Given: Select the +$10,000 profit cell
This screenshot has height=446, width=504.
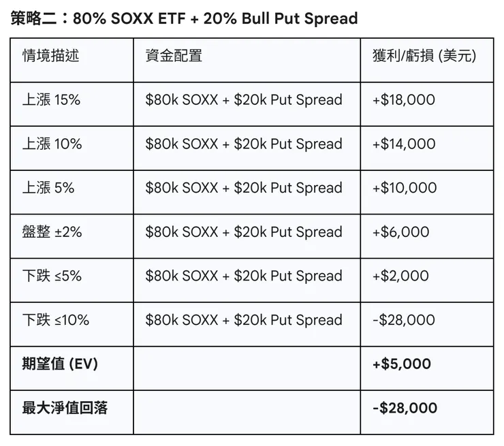Looking at the screenshot, I should click(405, 188).
